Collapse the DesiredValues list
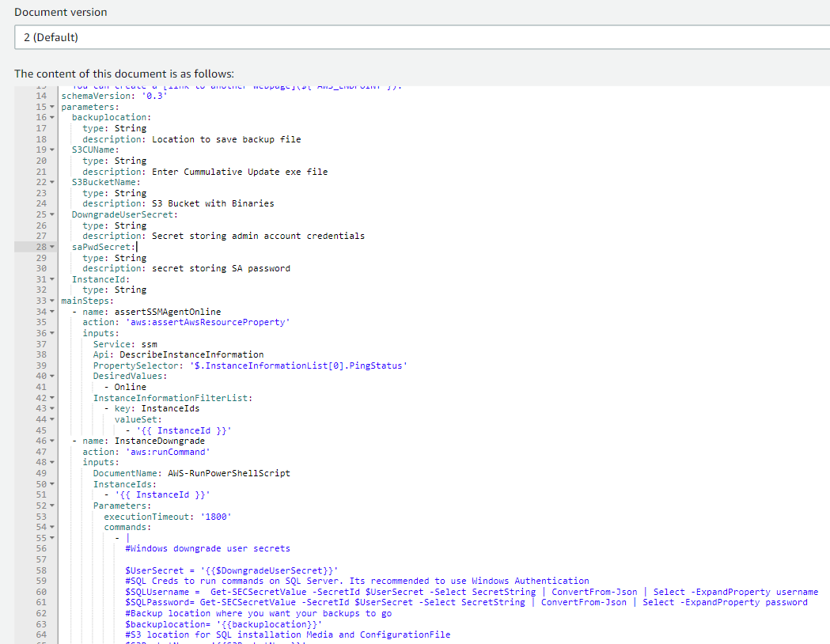Viewport: 830px width, 644px height. click(52, 375)
